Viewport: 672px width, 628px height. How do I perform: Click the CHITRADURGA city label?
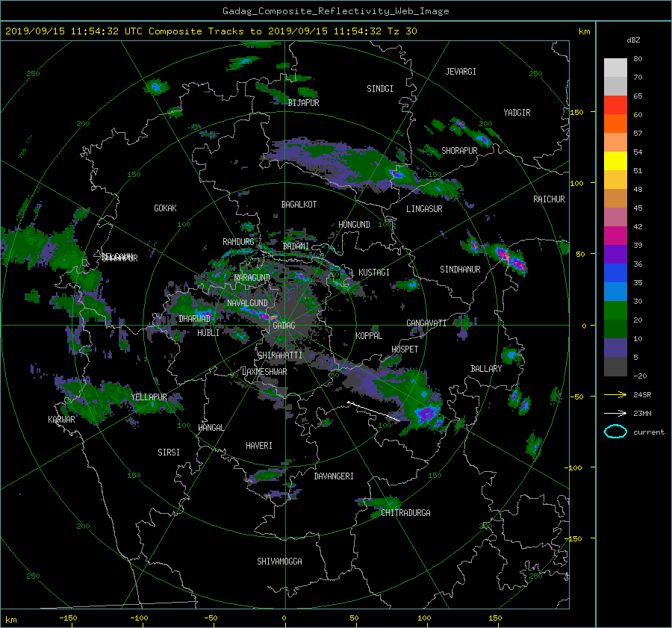pos(406,513)
